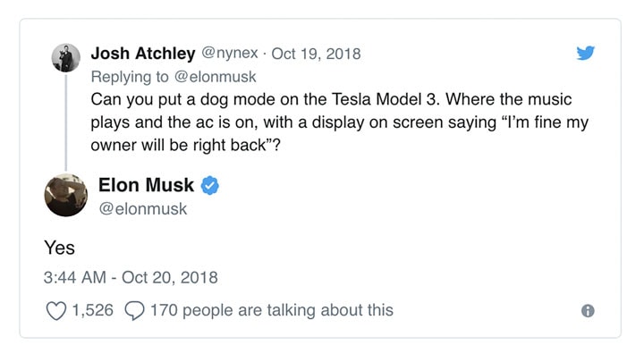Viewport: 644px width, 362px height.
Task: Open the 3:44 AM - Oct 20, 2018 timestamp
Action: tap(130, 277)
